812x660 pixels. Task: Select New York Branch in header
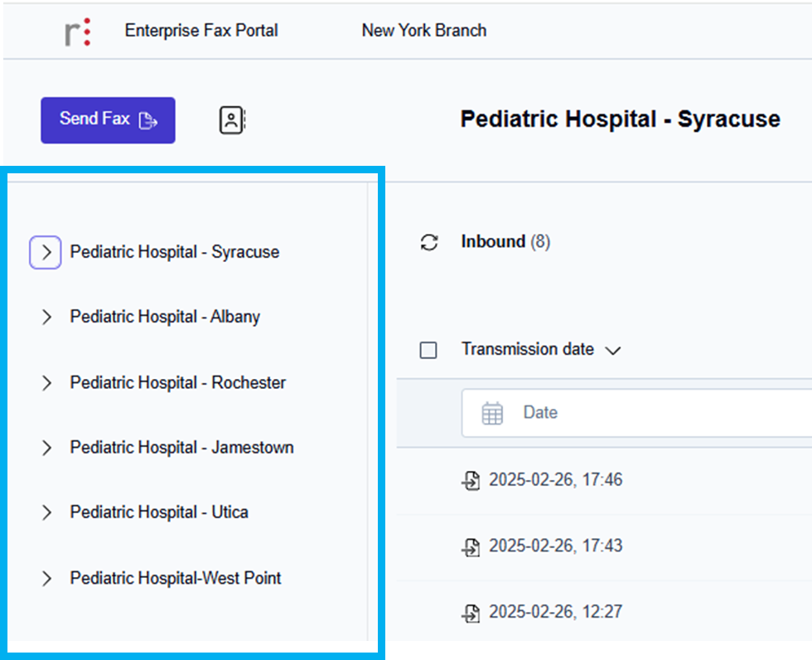(x=423, y=32)
